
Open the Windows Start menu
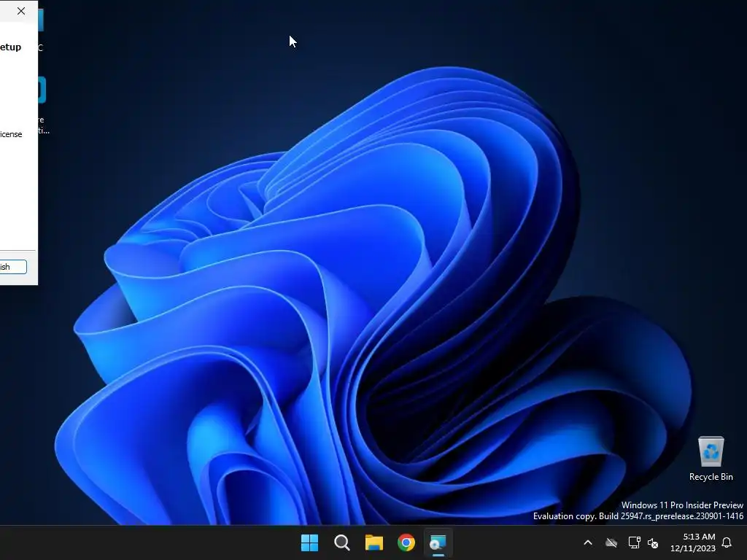(309, 542)
